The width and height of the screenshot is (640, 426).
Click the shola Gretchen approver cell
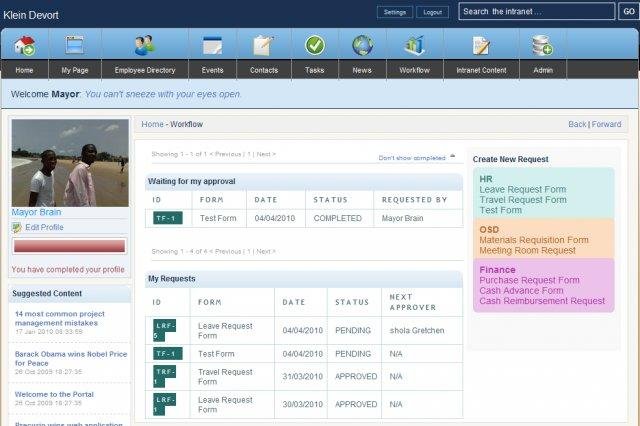point(422,330)
